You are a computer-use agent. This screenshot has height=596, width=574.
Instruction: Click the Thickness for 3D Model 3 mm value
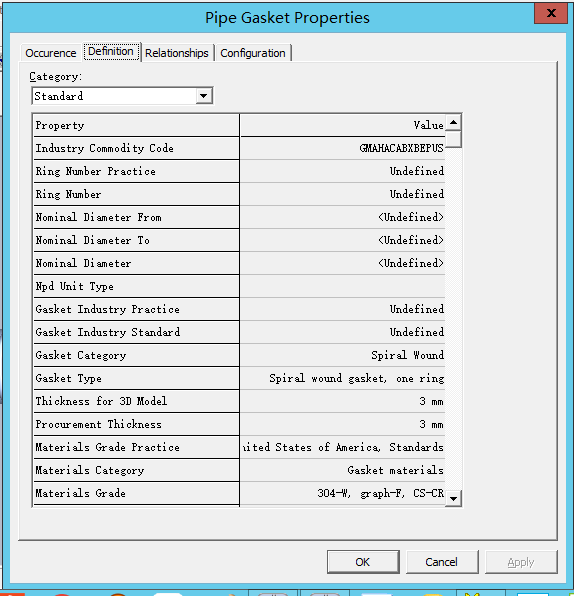pyautogui.click(x=342, y=401)
